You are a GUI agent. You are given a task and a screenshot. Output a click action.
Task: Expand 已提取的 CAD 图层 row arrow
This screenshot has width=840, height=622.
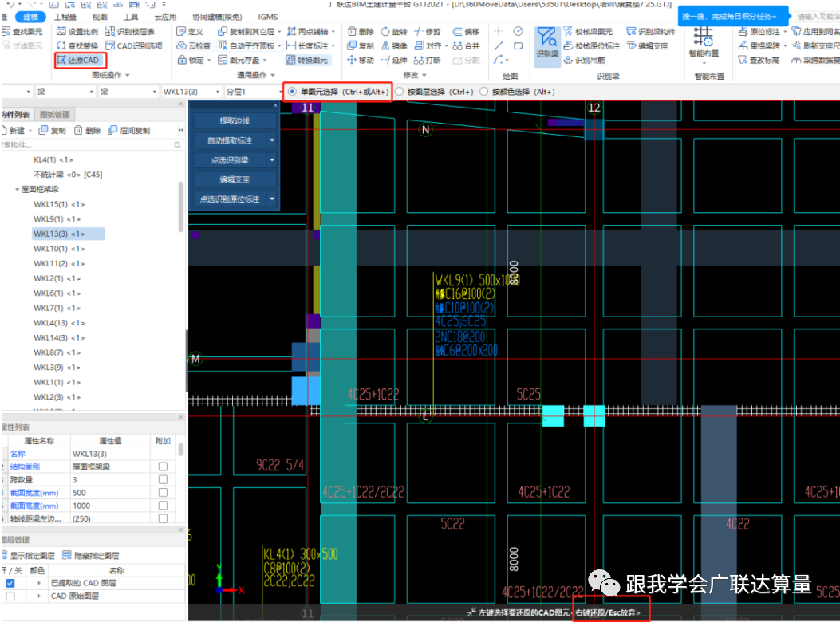click(x=39, y=583)
